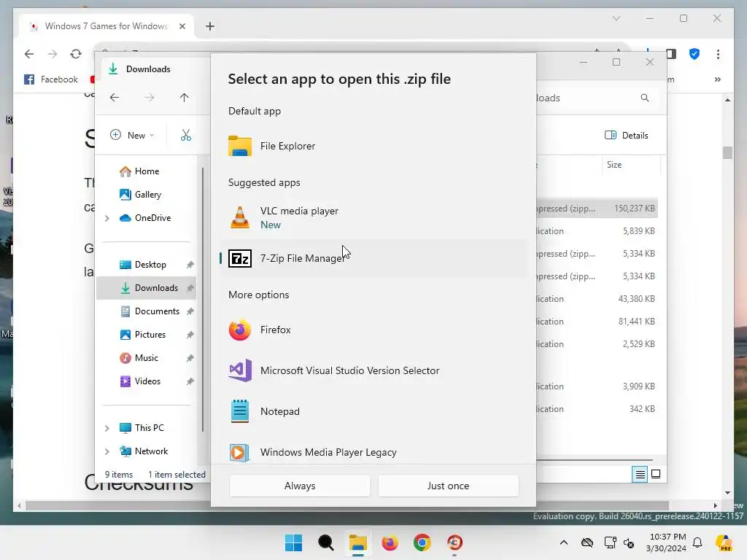
Task: Select the 342 KB file row
Action: [597, 409]
